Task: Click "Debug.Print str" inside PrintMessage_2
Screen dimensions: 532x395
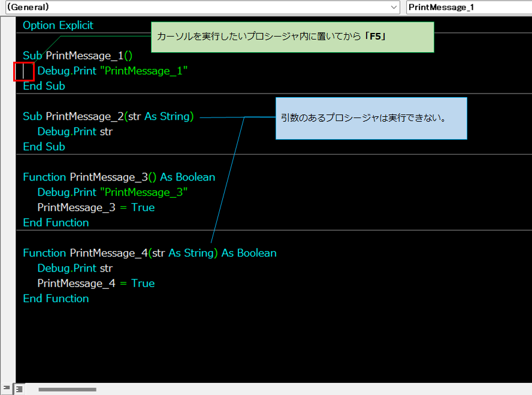Action: coord(75,132)
